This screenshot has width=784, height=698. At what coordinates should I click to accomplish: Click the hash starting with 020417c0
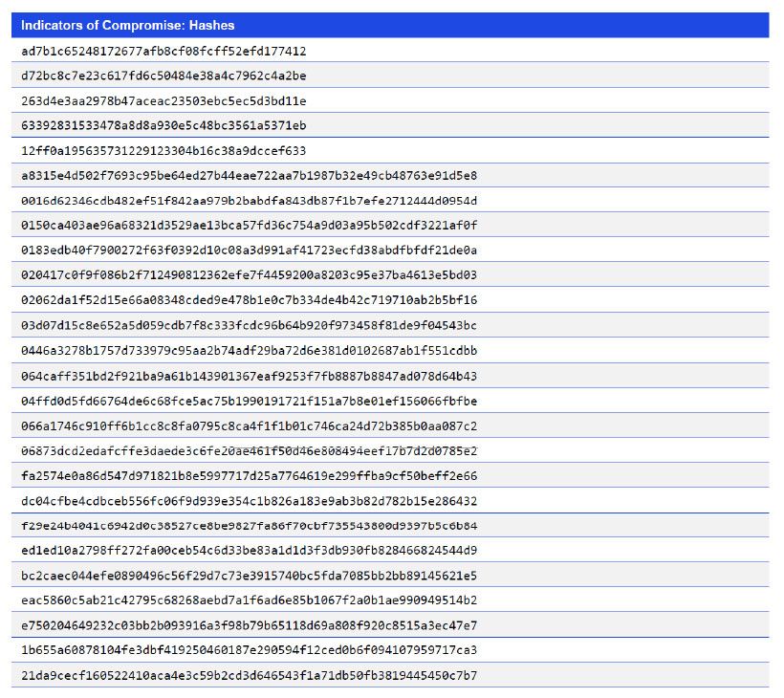point(249,274)
